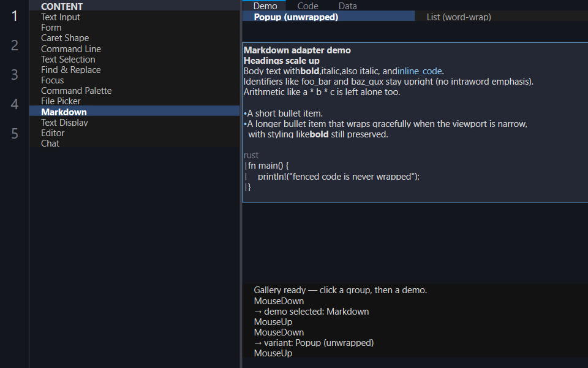The height and width of the screenshot is (368, 588).
Task: Switch to group 1 in the sidebar
Action: (x=15, y=16)
